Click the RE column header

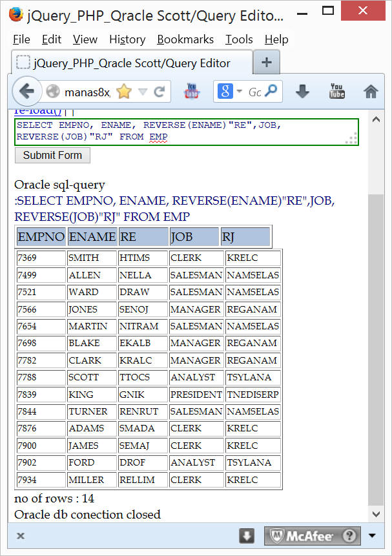143,236
